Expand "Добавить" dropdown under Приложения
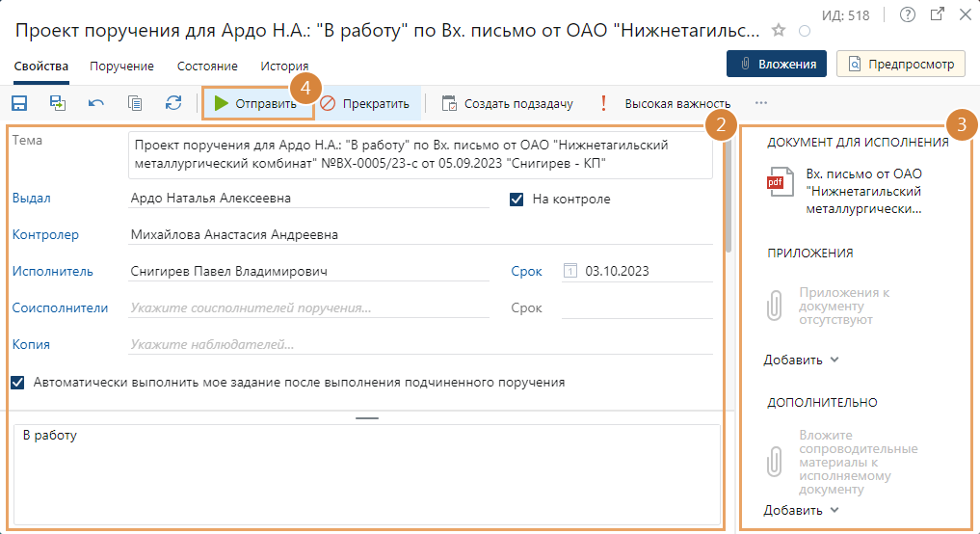The image size is (980, 534). click(x=802, y=360)
